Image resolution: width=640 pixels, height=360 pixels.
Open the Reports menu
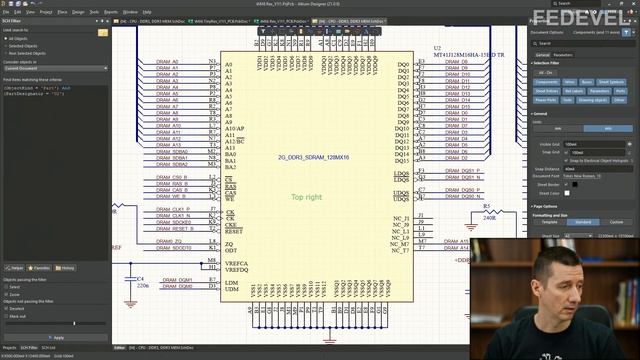pyautogui.click(x=111, y=12)
